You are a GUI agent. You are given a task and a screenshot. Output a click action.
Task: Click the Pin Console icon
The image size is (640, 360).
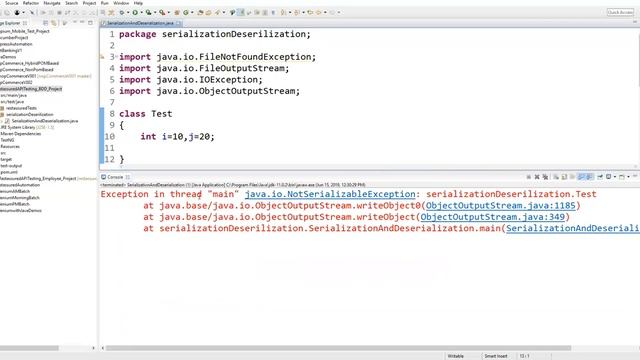[x=600, y=177]
